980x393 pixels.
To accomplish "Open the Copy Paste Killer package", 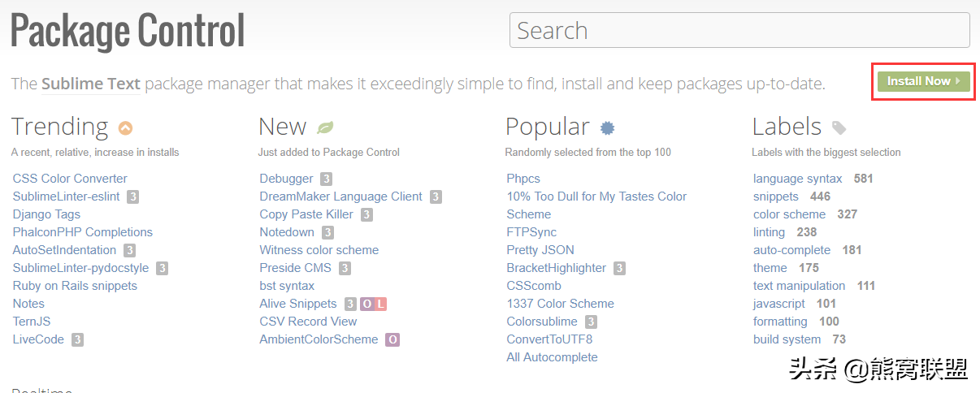I will click(x=306, y=214).
